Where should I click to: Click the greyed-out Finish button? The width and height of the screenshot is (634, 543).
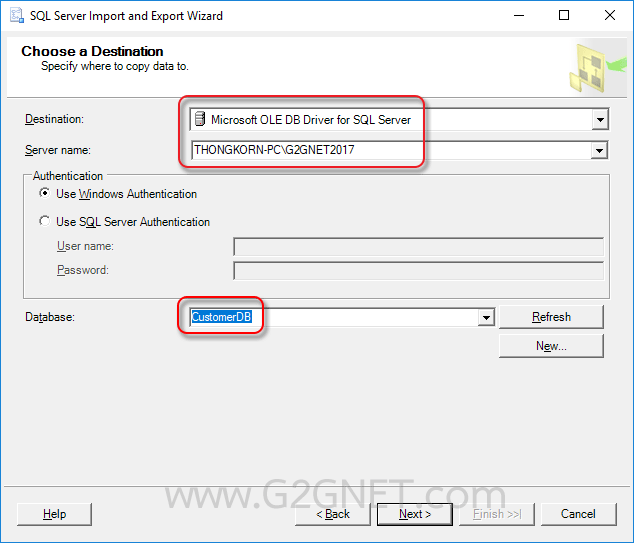point(497,514)
